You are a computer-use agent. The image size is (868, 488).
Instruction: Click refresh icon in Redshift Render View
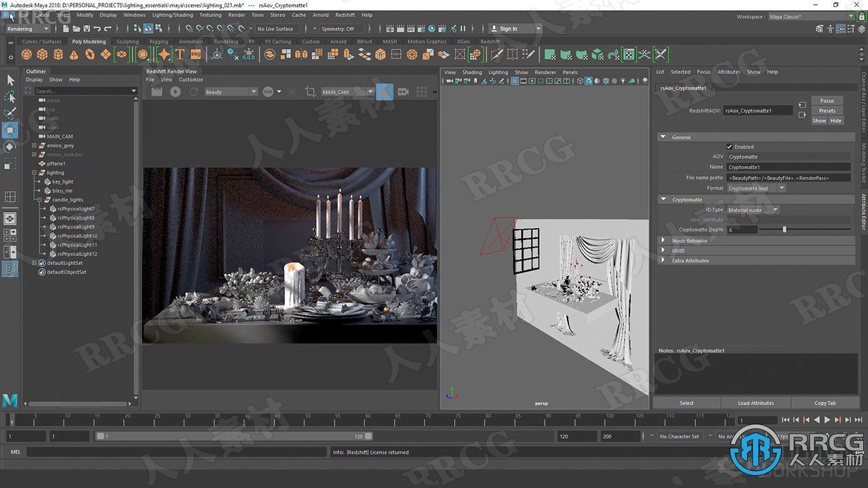click(x=194, y=91)
